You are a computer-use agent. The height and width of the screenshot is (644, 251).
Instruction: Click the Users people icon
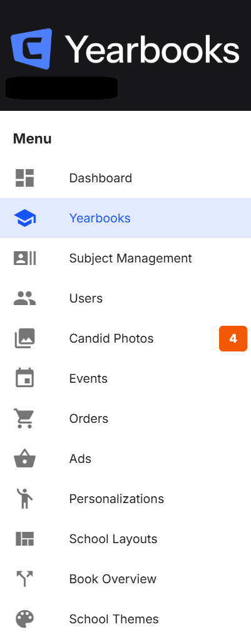(x=24, y=298)
